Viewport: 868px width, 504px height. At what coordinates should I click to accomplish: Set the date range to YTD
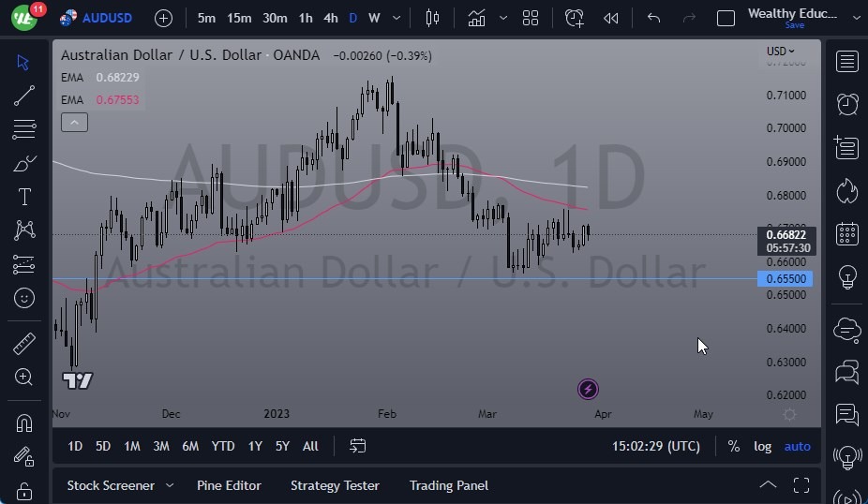click(223, 446)
